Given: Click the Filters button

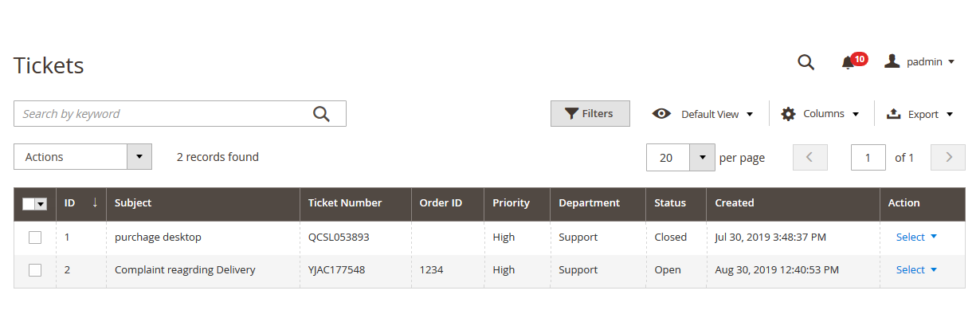Looking at the screenshot, I should (590, 113).
